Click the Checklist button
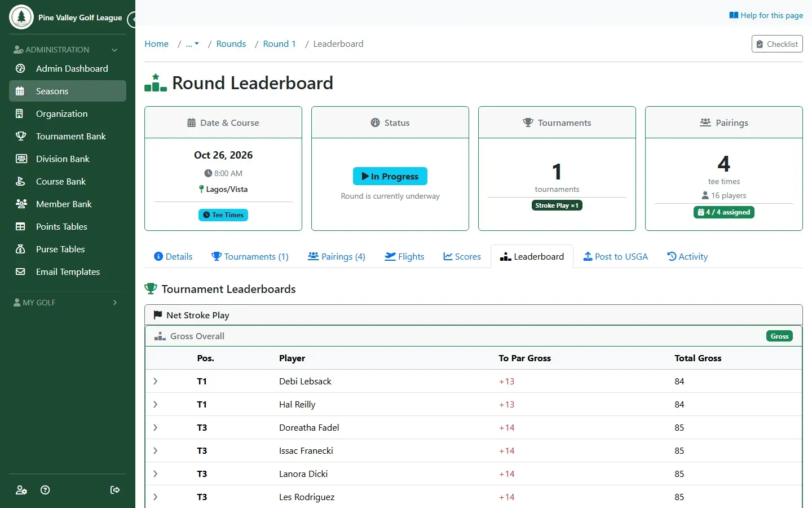This screenshot has height=508, width=812. (x=777, y=44)
